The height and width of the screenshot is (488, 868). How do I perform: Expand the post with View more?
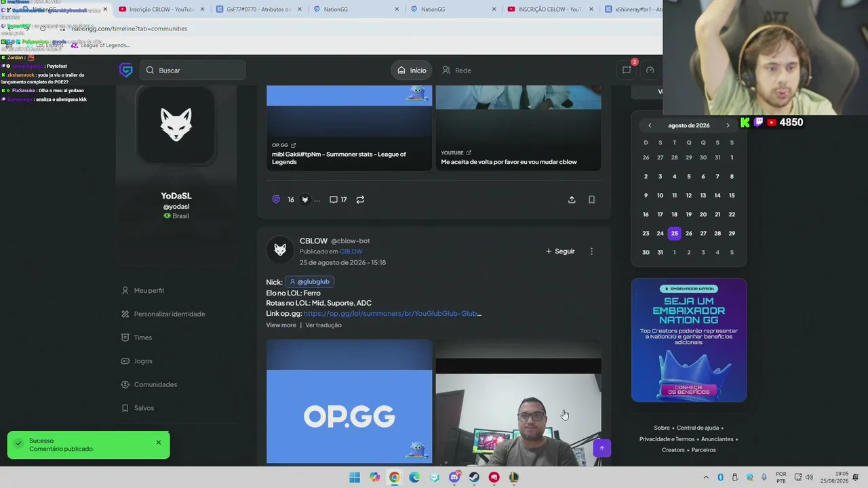[281, 325]
